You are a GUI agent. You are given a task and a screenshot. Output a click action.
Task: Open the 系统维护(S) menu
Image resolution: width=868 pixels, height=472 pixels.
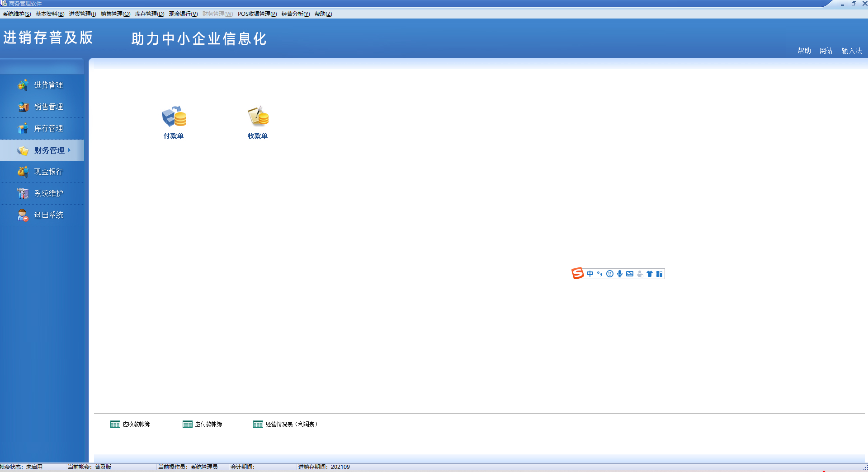(17, 14)
